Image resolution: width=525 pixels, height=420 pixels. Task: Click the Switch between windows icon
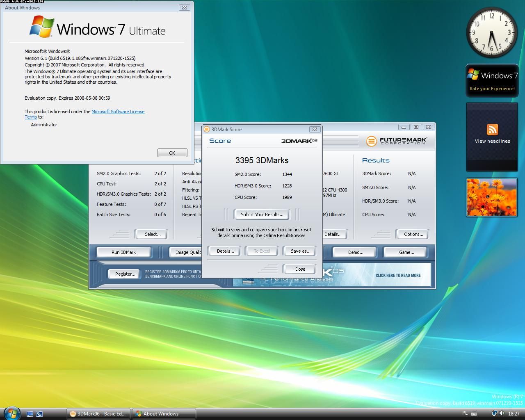(39, 414)
